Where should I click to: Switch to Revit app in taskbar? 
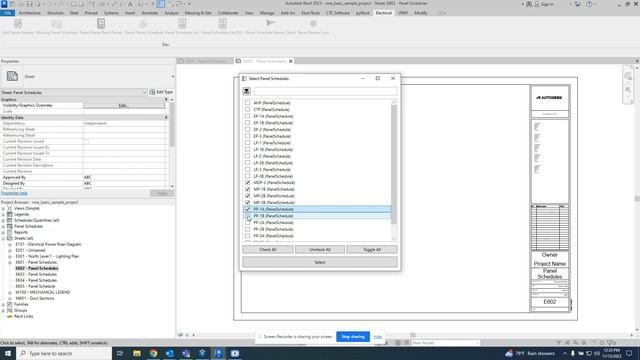(218, 353)
